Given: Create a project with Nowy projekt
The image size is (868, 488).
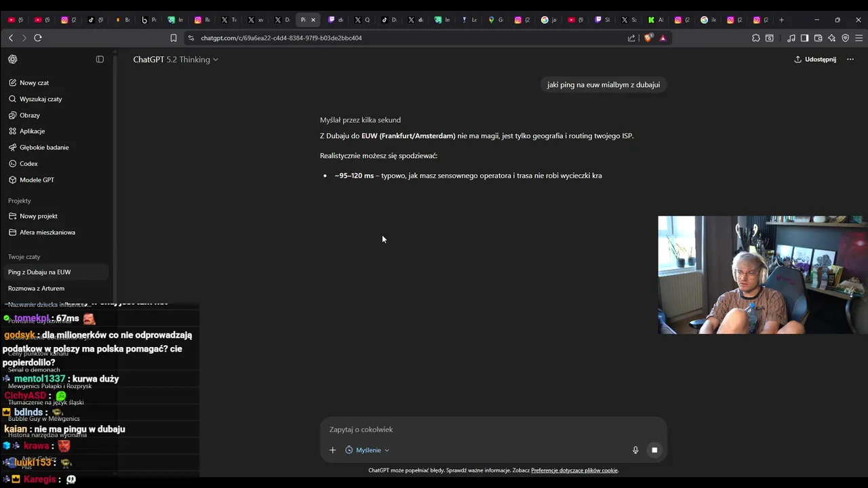Looking at the screenshot, I should pyautogui.click(x=39, y=216).
